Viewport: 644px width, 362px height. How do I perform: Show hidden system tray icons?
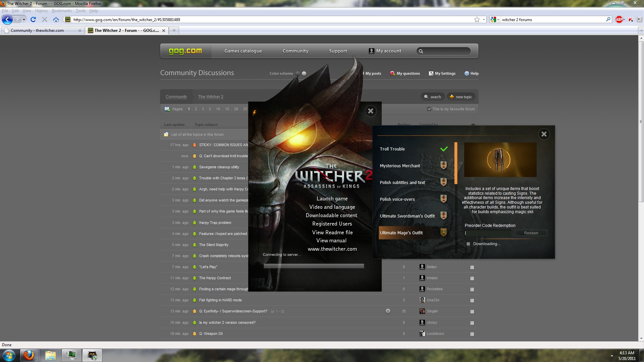pyautogui.click(x=612, y=356)
